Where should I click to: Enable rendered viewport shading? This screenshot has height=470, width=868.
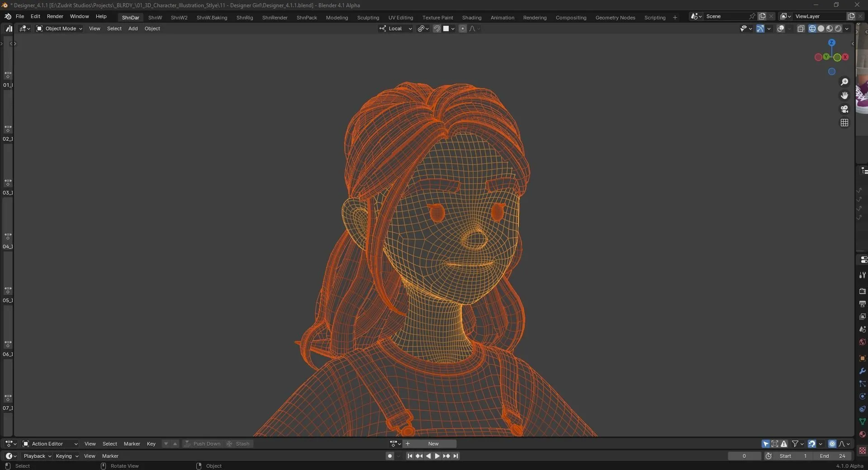tap(839, 28)
